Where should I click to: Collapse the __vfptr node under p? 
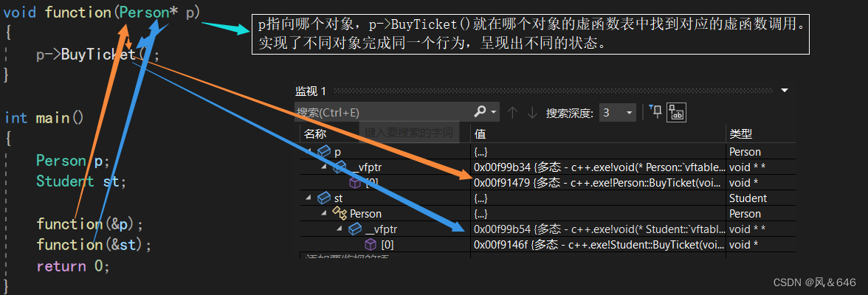(x=323, y=167)
